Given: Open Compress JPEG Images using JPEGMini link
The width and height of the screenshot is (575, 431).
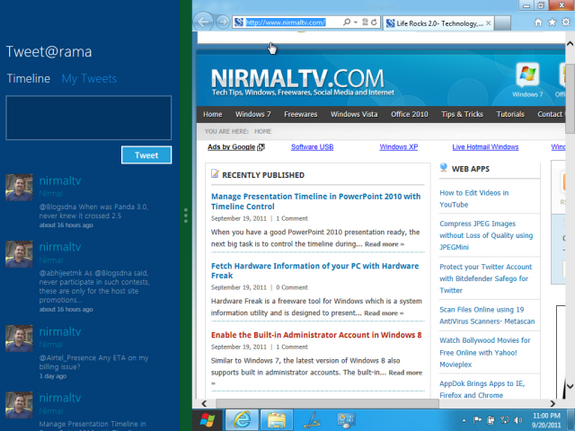Looking at the screenshot, I should point(486,235).
